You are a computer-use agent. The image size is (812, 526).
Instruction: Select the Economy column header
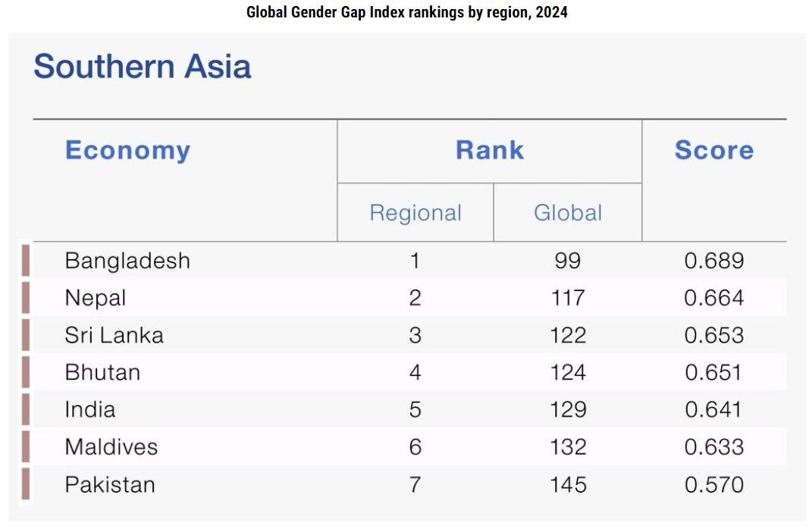[x=128, y=151]
